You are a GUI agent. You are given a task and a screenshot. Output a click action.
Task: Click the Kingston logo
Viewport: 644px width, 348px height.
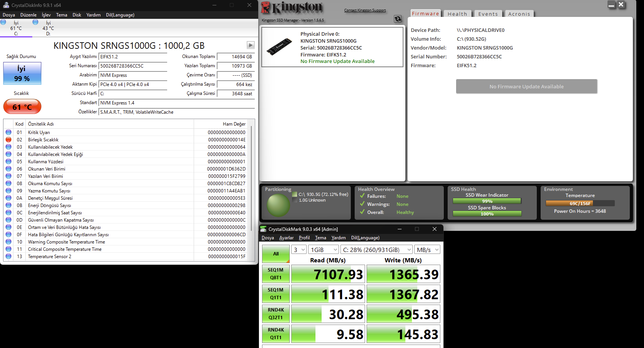pos(292,8)
